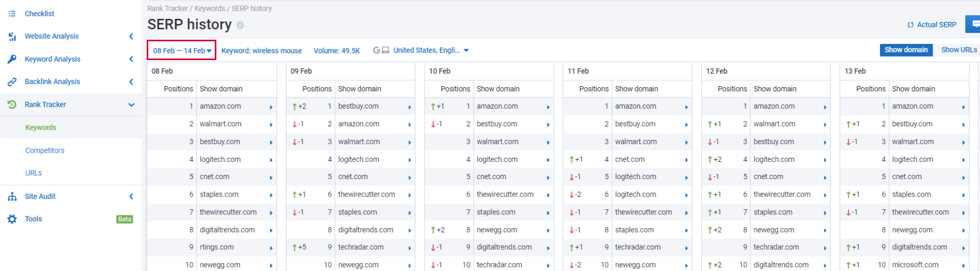Click the Volume: 49.5K label
Screen dimensions: 980x271
[337, 51]
